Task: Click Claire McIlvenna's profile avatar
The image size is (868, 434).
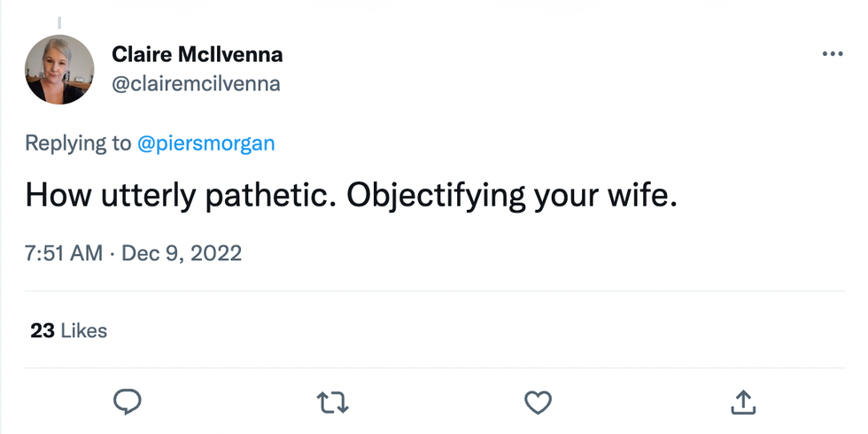Action: click(x=60, y=70)
